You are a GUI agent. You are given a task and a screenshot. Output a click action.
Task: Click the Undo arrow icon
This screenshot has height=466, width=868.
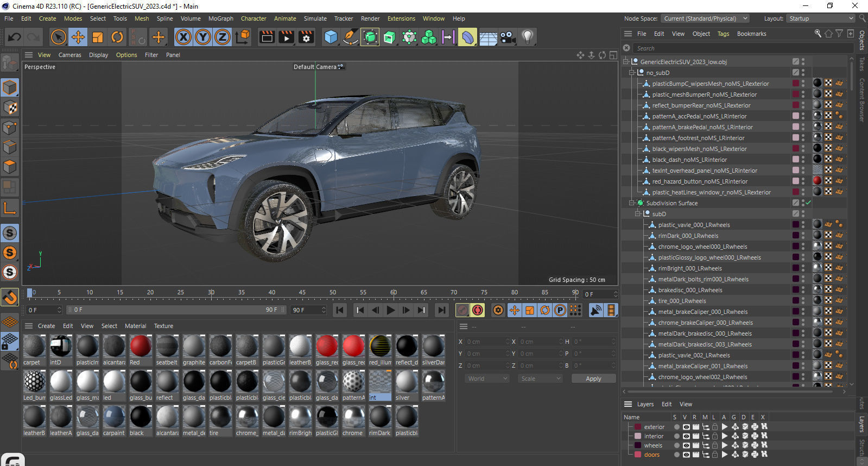14,37
